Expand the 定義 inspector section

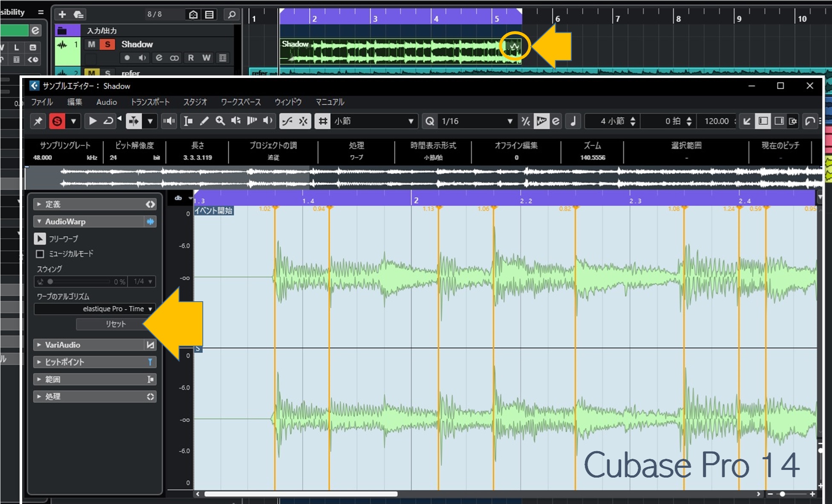click(x=95, y=204)
